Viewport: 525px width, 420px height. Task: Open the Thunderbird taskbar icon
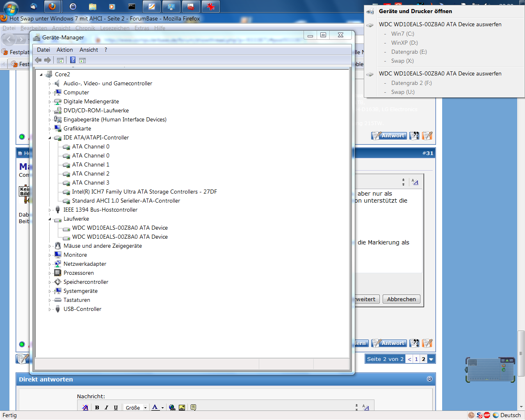click(x=34, y=7)
